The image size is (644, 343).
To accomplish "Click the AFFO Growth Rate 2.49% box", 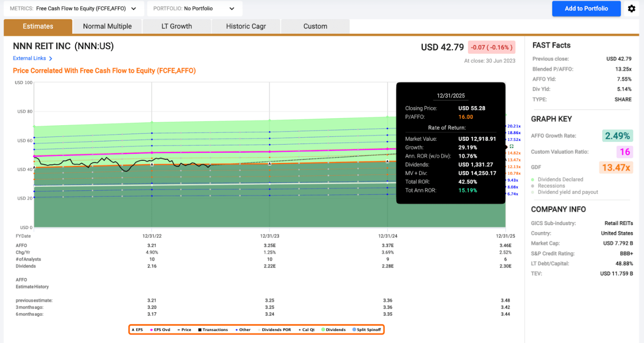I will (x=617, y=136).
